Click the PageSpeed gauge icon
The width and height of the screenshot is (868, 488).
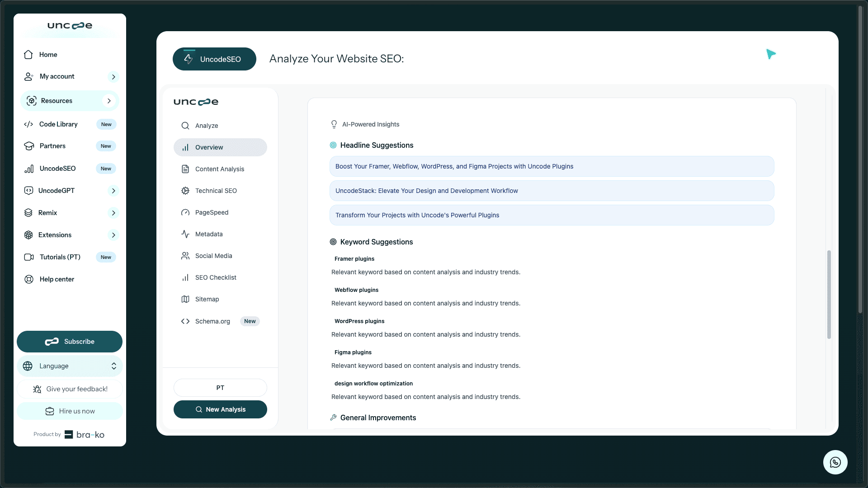[185, 212]
